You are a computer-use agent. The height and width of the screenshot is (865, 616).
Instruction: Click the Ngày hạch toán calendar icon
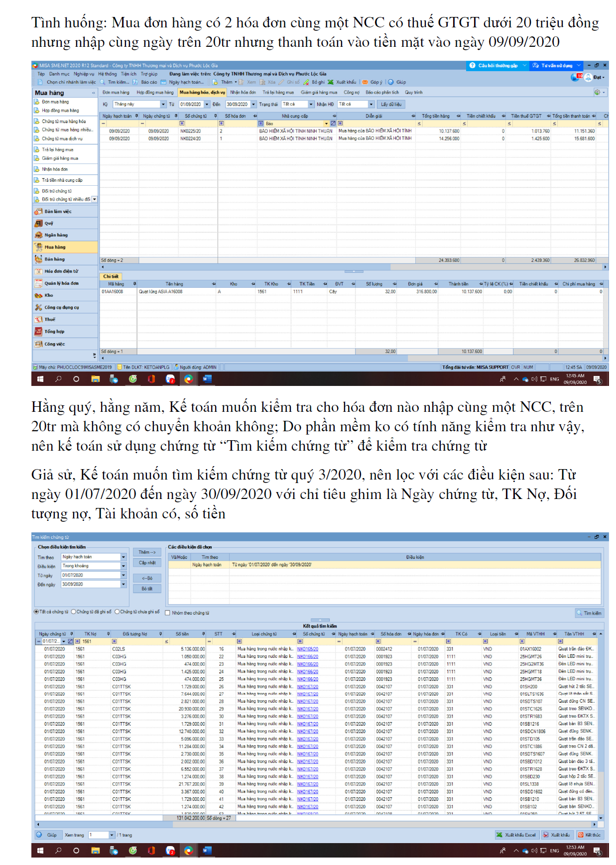[x=163, y=82]
